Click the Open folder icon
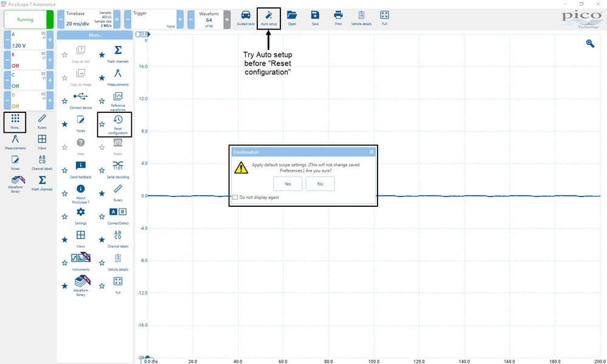Image resolution: width=607 pixels, height=364 pixels. click(x=292, y=18)
